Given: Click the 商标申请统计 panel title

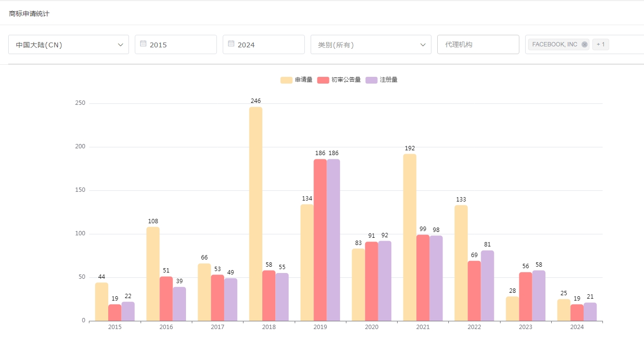Looking at the screenshot, I should point(29,14).
